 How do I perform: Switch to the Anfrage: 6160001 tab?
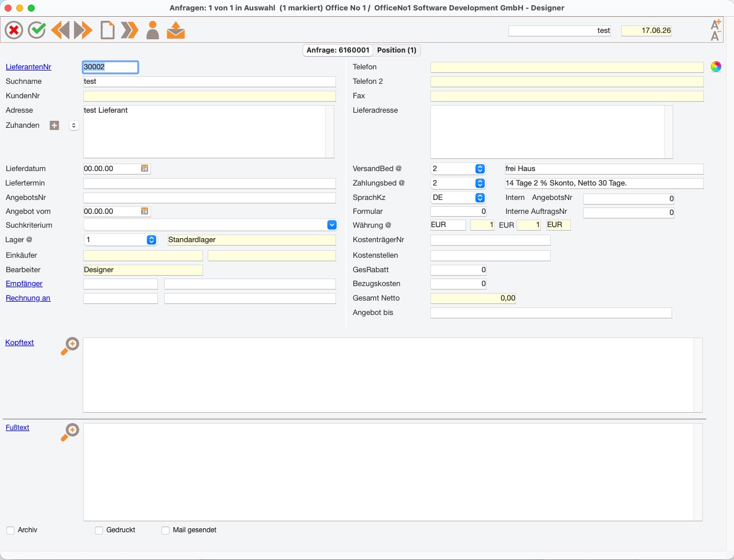click(x=338, y=50)
